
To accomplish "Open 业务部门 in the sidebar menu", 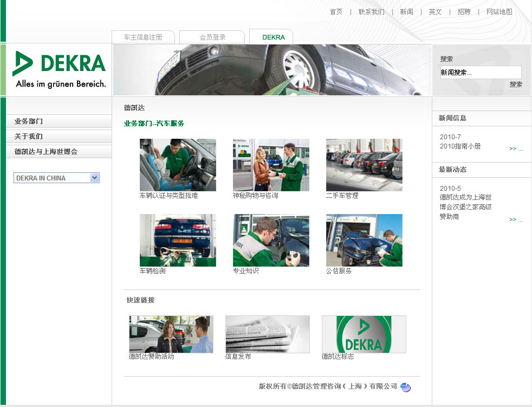I will 59,121.
